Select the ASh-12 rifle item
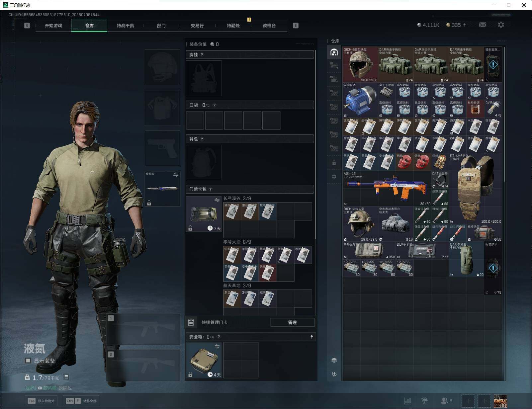The height and width of the screenshot is (409, 532). [387, 189]
